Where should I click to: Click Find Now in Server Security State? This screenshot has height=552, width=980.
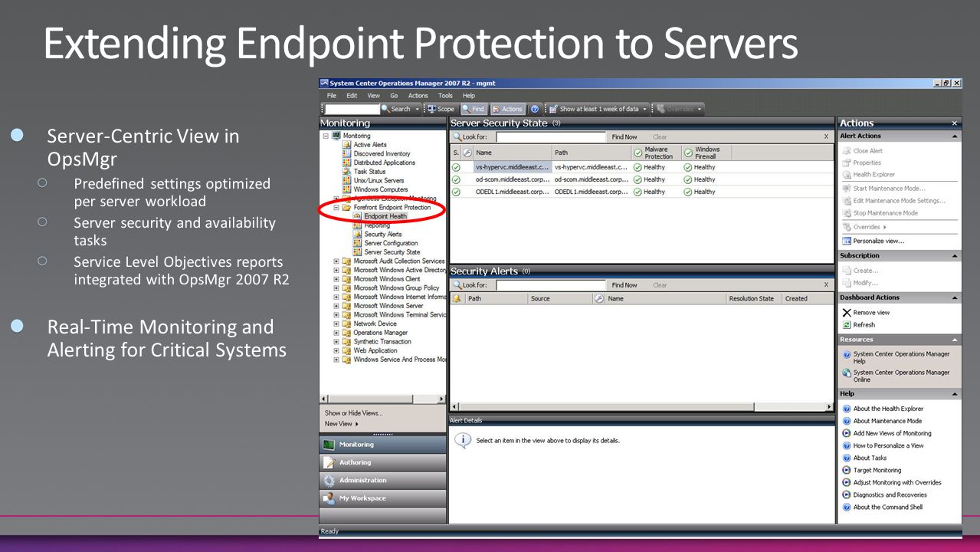[x=624, y=136]
